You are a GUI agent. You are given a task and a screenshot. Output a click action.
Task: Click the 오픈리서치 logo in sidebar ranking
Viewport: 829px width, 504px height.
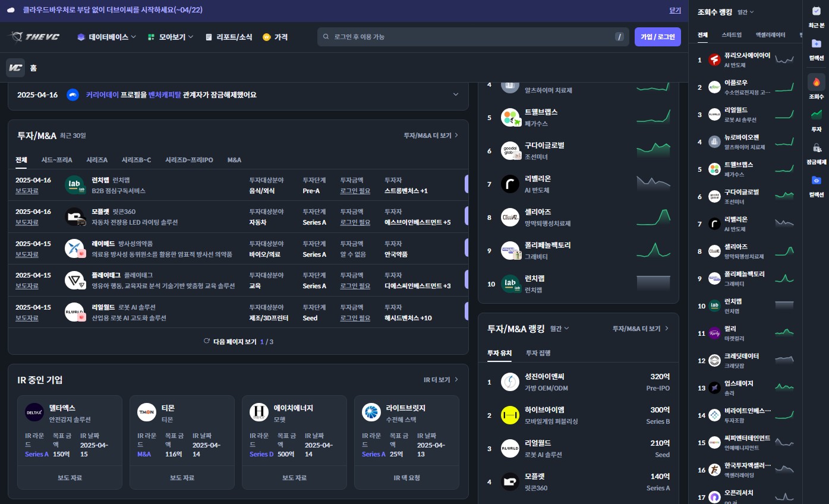715,497
